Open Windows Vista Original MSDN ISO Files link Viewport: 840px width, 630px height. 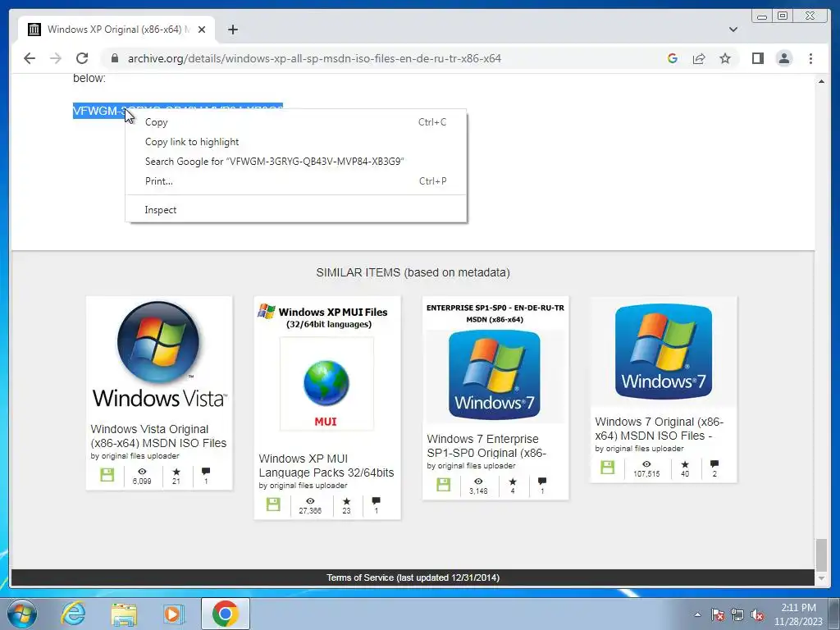click(158, 436)
